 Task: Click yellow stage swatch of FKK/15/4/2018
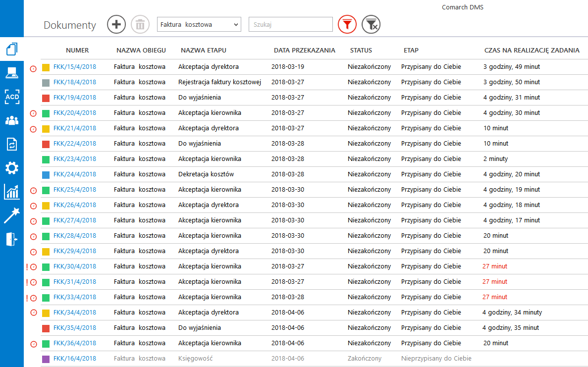pos(46,67)
